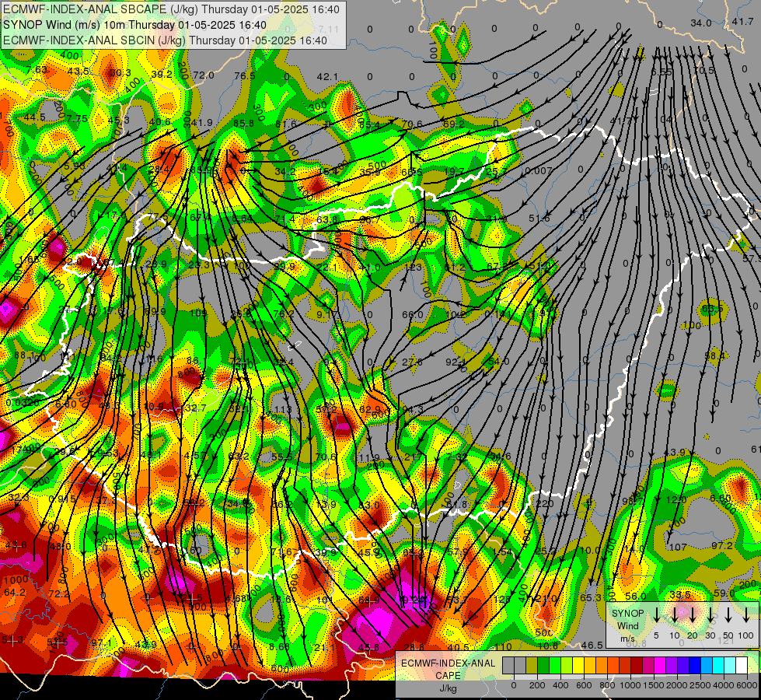
Task: Click the 50 m/s wind arrow in legend
Action: coord(728,615)
